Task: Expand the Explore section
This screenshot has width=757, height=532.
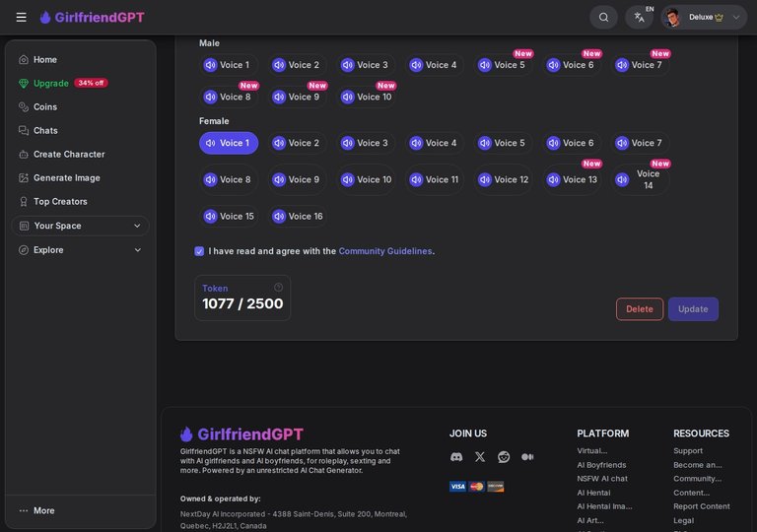Action: [81, 250]
